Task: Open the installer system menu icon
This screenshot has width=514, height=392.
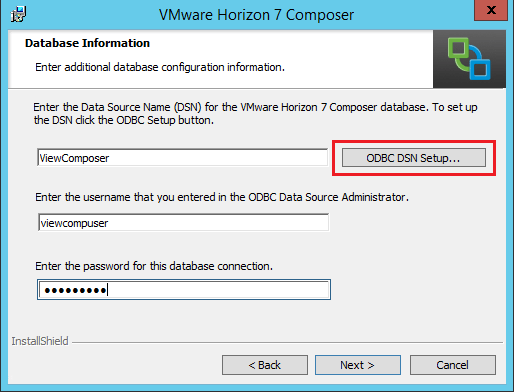Action: 18,14
